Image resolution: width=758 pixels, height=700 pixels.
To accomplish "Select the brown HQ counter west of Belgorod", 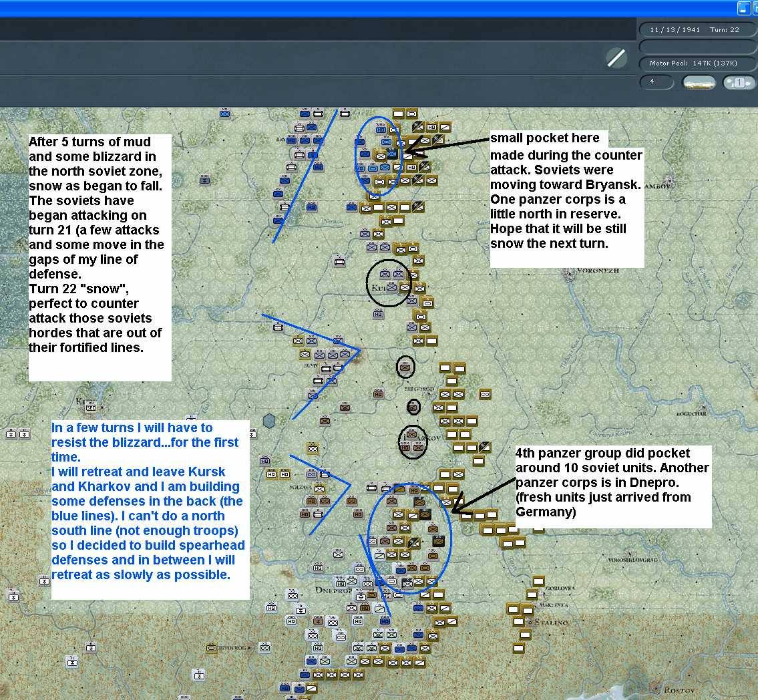I will click(378, 395).
